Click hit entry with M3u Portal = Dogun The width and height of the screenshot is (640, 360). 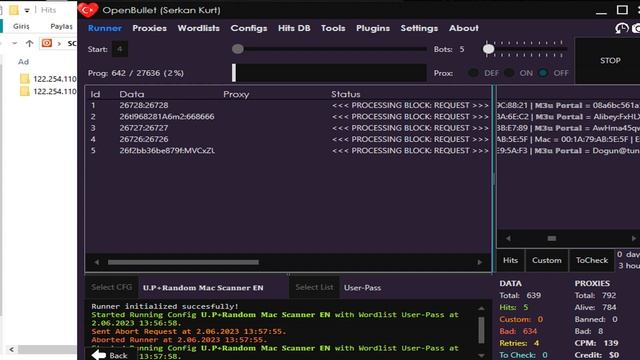click(x=568, y=151)
